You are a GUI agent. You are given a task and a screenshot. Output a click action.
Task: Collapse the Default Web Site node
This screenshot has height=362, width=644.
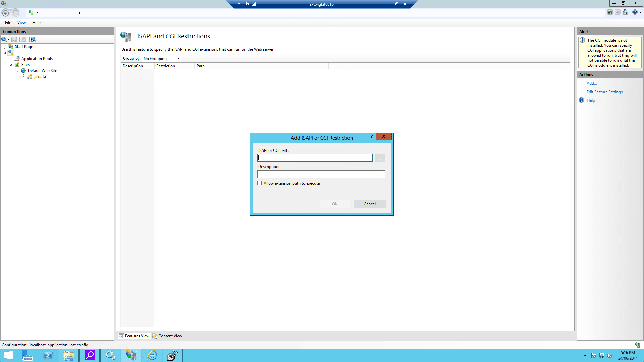[17, 71]
